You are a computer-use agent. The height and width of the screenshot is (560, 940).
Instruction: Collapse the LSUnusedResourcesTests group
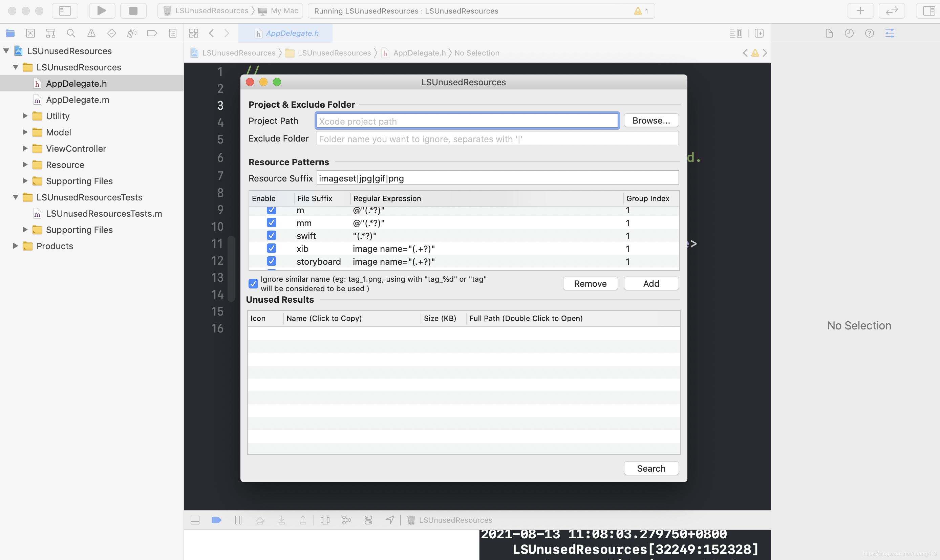[16, 197]
